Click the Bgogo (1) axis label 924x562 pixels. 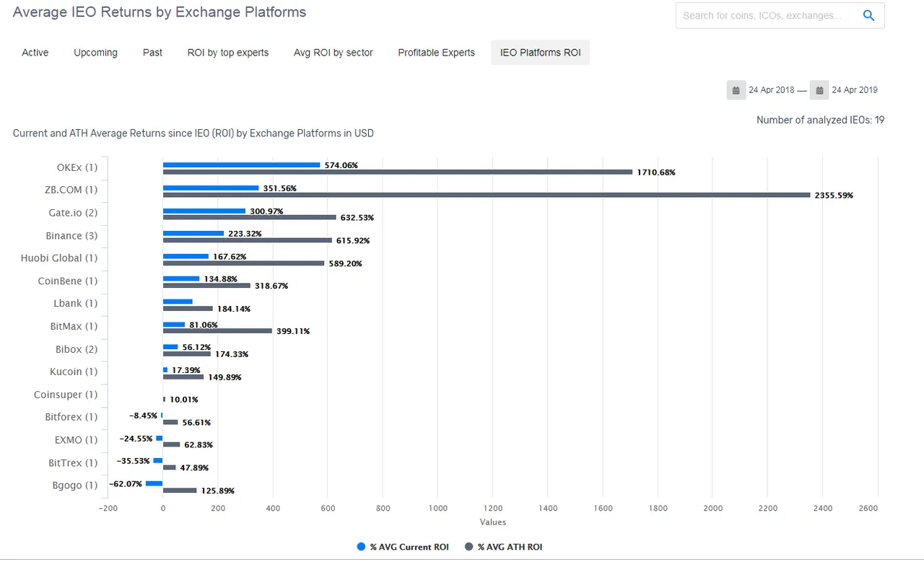point(75,485)
